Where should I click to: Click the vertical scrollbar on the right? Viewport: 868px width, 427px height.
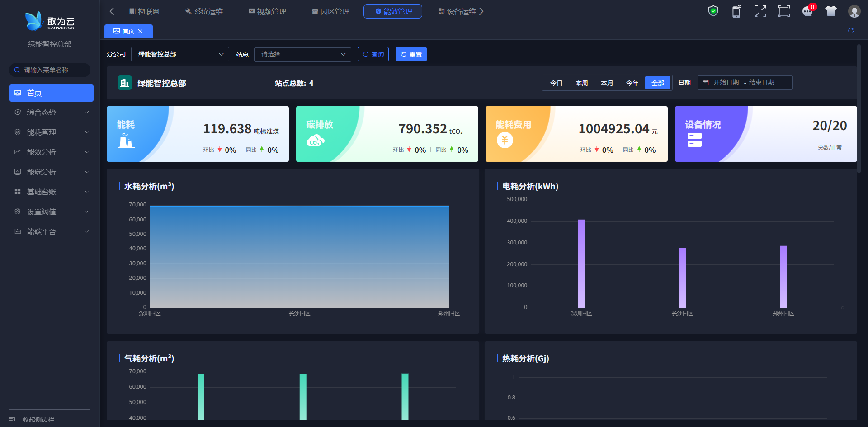tap(859, 108)
